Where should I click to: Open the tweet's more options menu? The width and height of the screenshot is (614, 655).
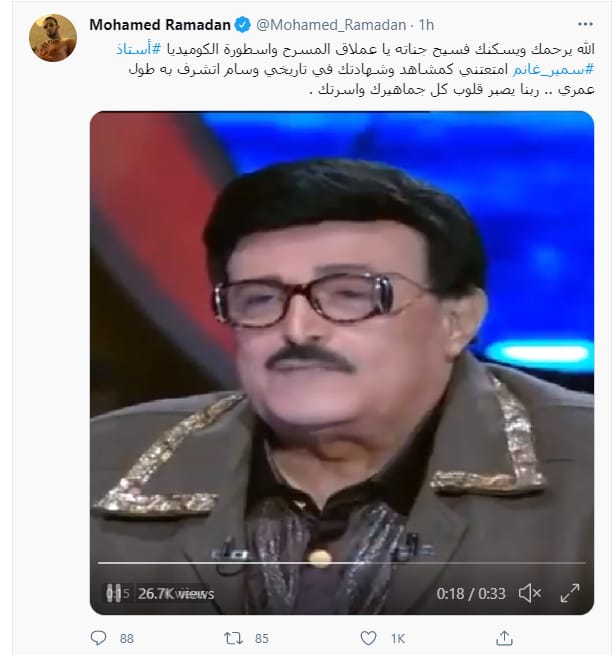click(x=585, y=24)
